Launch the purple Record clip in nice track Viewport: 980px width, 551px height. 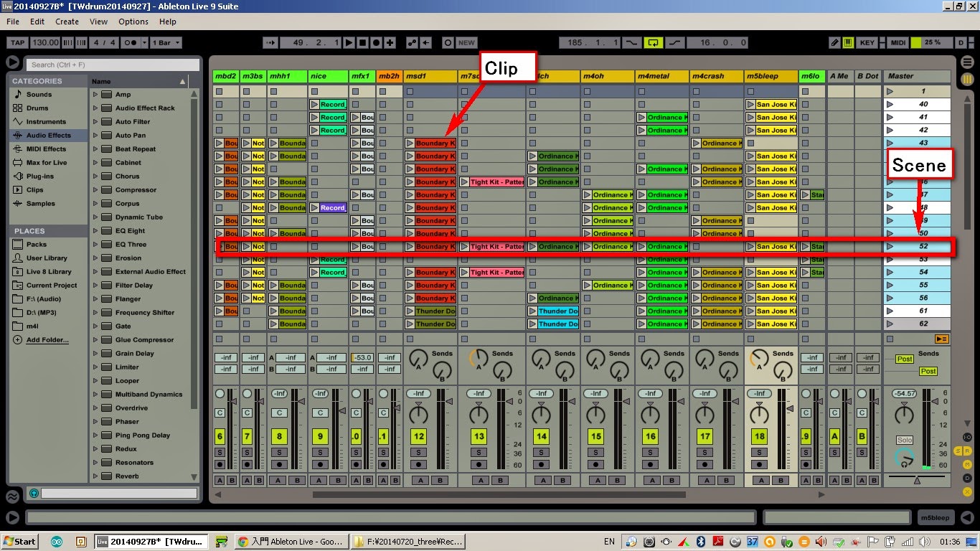[328, 207]
